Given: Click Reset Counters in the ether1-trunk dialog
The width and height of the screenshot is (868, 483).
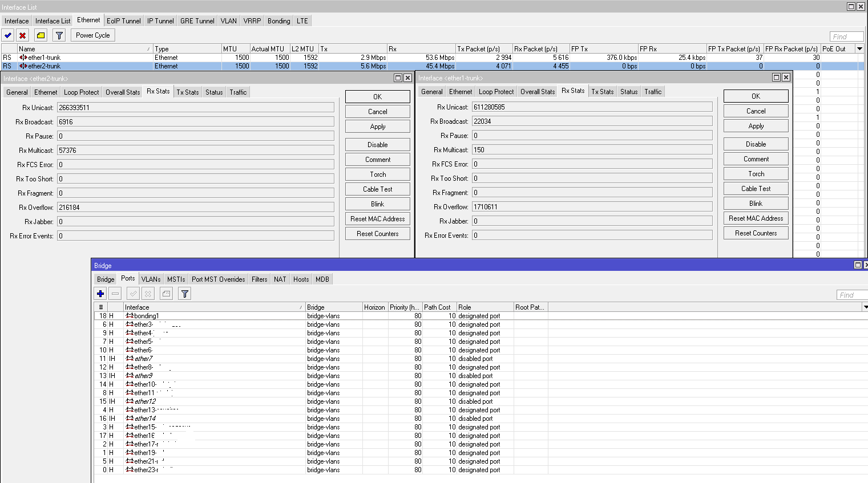Looking at the screenshot, I should 756,233.
